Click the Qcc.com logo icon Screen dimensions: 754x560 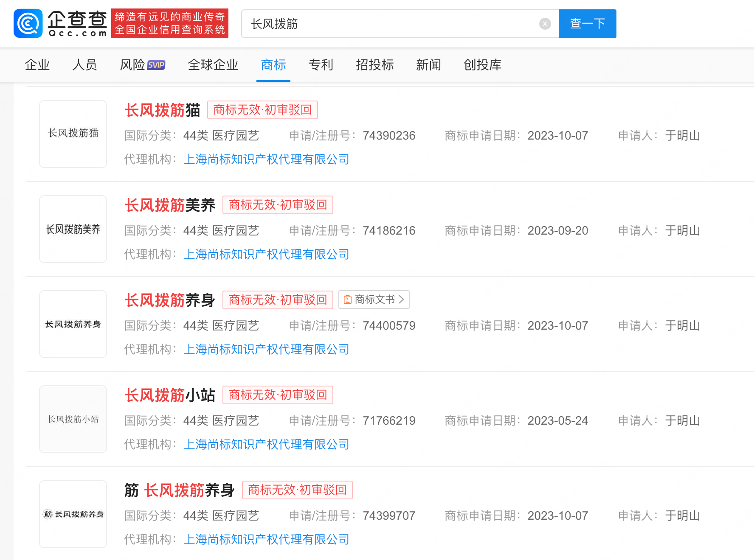point(28,23)
